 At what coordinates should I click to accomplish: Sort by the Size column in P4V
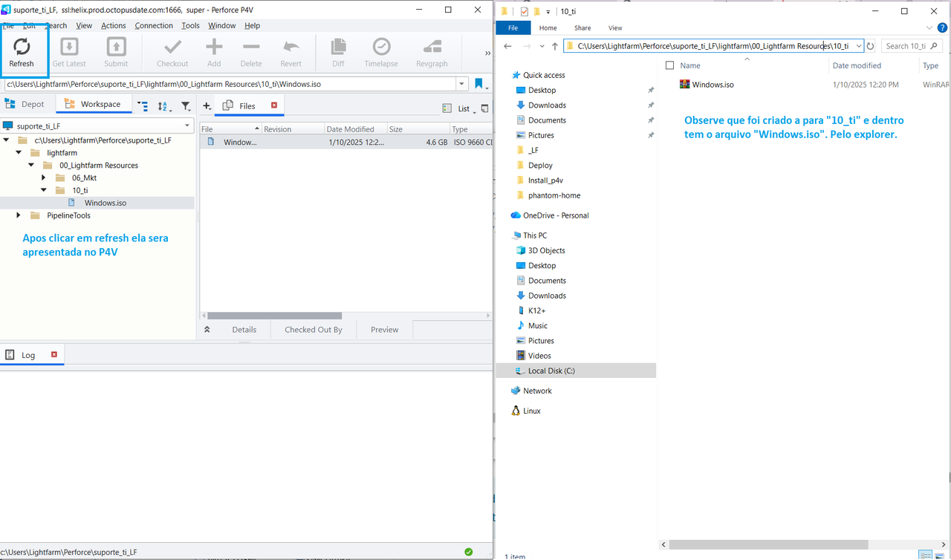click(x=418, y=129)
